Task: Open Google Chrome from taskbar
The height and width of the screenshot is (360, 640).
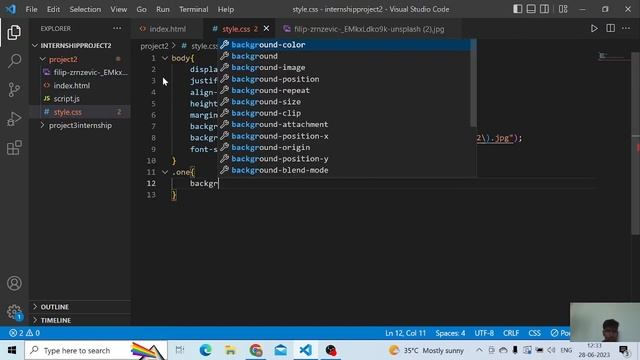Action: pos(256,350)
